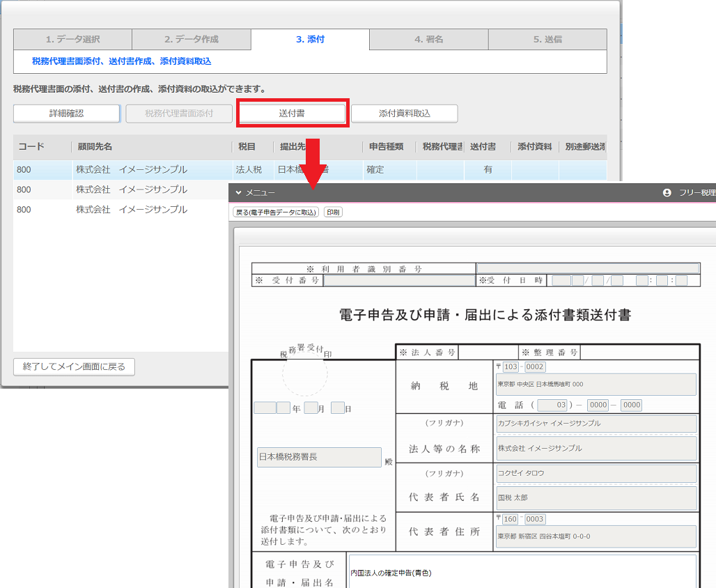Go to the 4. 署名 tab
This screenshot has height=588, width=716.
[429, 39]
